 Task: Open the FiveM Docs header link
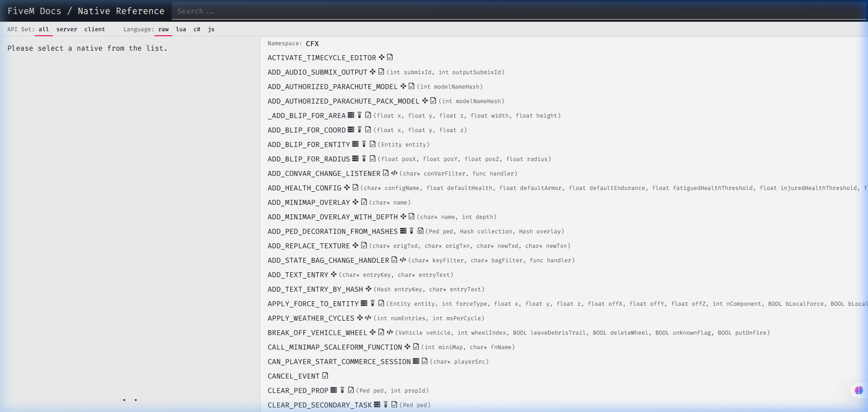point(34,11)
